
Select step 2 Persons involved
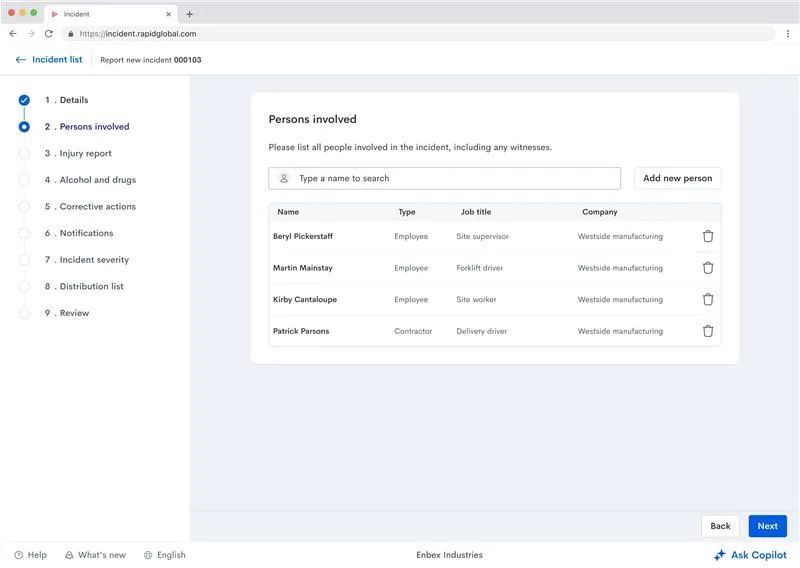coord(87,127)
